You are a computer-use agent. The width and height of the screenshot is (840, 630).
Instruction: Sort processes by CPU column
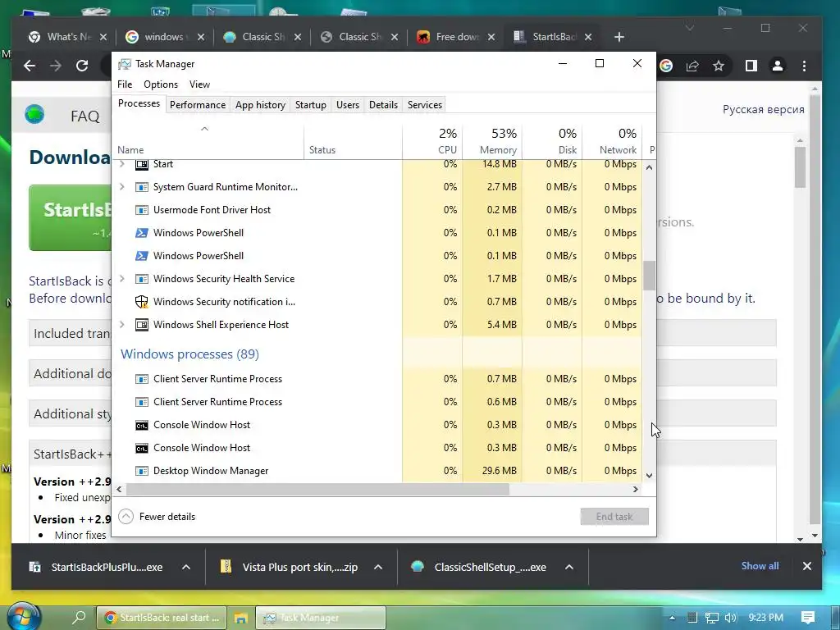(x=432, y=141)
